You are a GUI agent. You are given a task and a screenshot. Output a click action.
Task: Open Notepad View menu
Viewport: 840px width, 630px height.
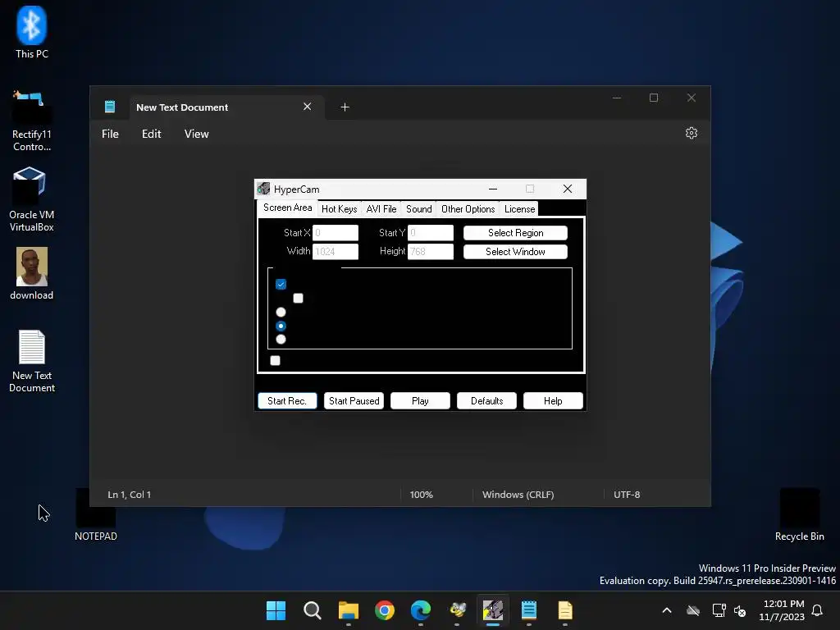pos(197,134)
